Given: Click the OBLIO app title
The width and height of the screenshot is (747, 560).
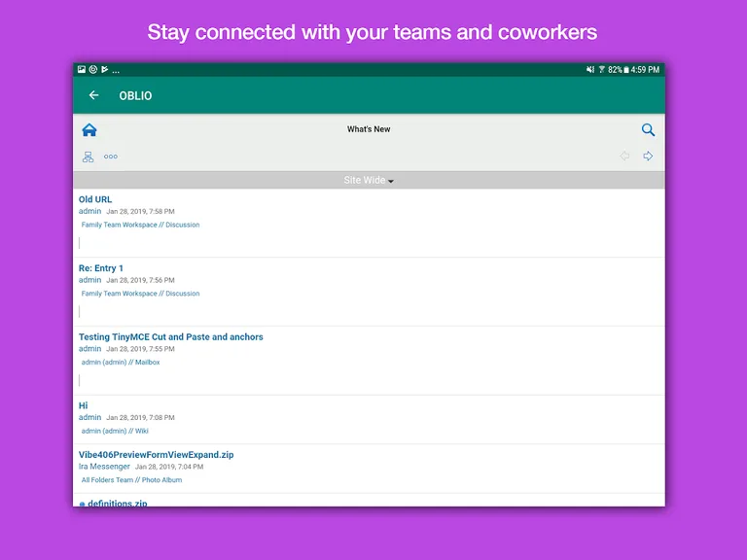Looking at the screenshot, I should [135, 95].
